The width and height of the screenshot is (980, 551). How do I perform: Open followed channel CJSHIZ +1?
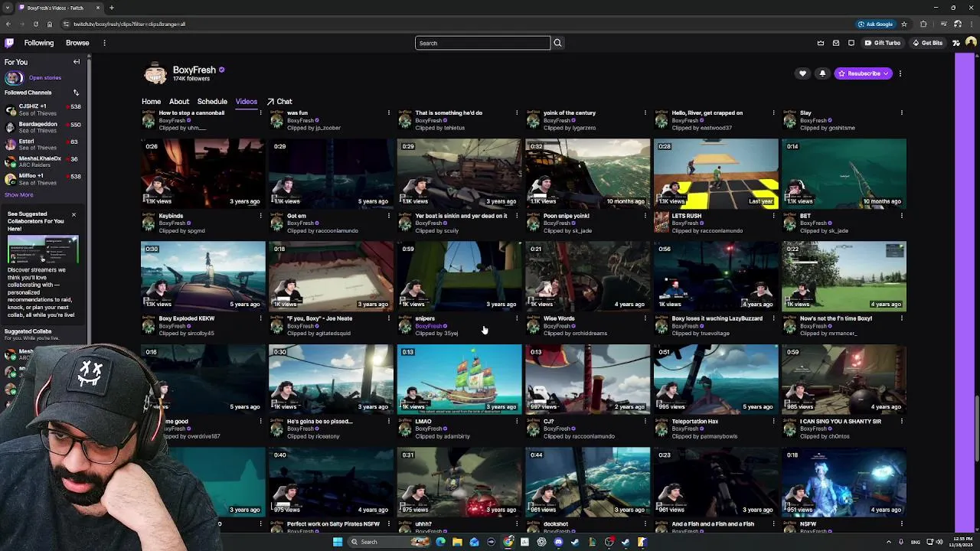43,109
